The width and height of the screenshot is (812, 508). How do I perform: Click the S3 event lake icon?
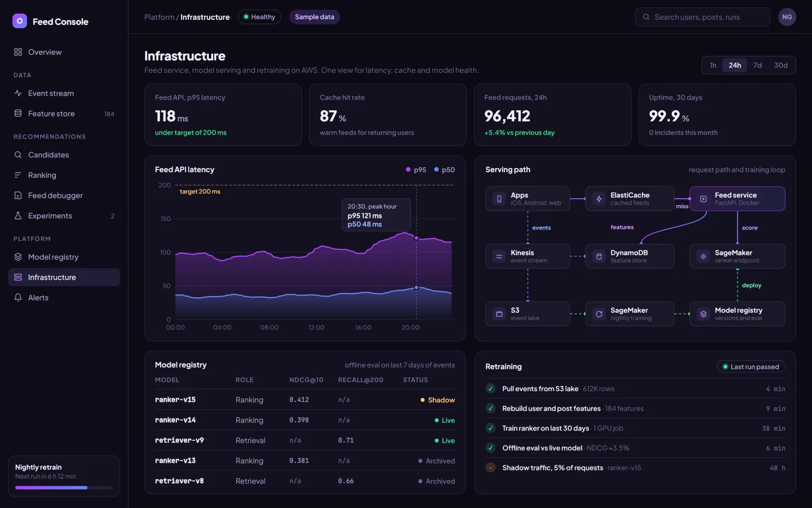(x=499, y=314)
